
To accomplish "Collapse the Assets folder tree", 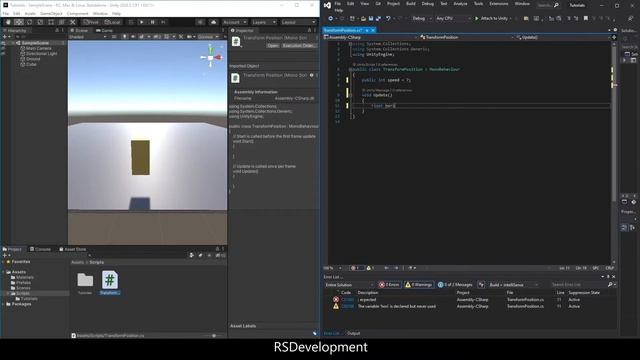I will 4,272.
